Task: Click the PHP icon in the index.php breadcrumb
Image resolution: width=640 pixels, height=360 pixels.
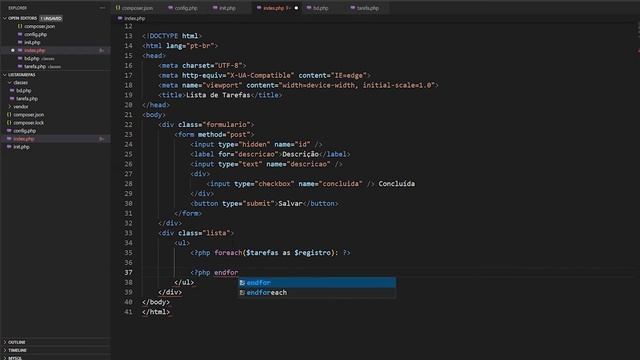Action: 120,18
